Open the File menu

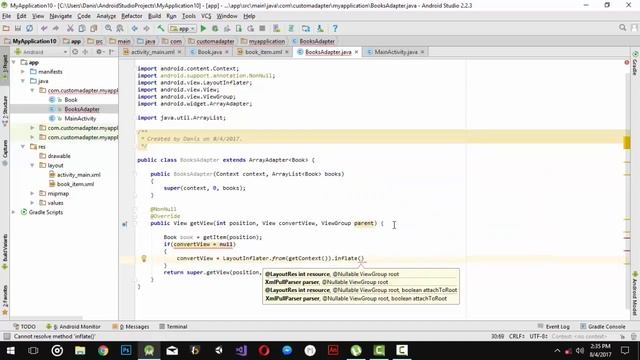coord(7,16)
